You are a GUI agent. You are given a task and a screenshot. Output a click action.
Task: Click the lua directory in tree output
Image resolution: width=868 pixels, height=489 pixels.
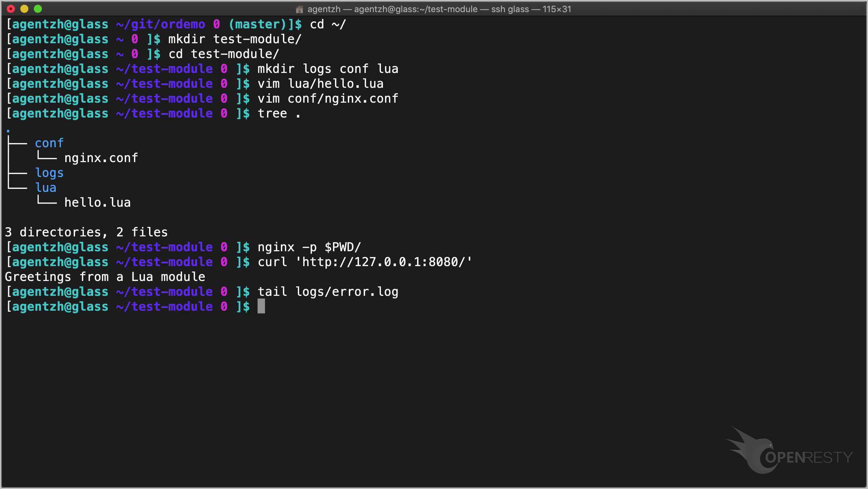(46, 188)
